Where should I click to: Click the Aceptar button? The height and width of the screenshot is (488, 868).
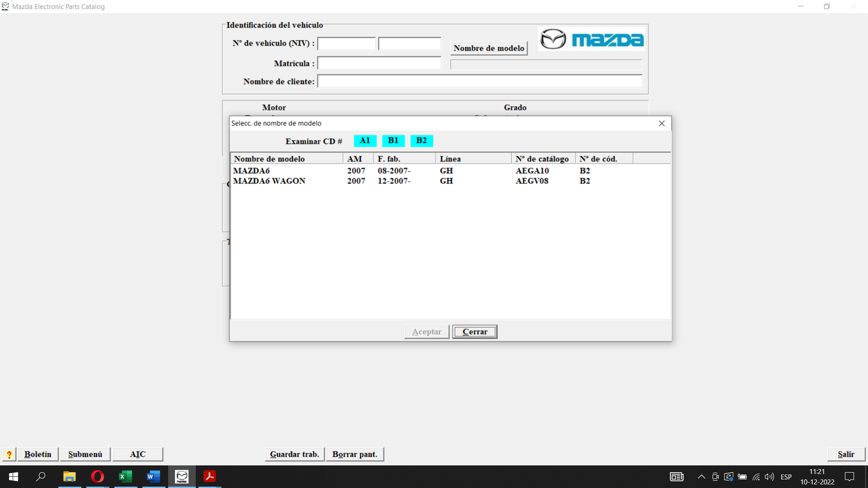426,331
